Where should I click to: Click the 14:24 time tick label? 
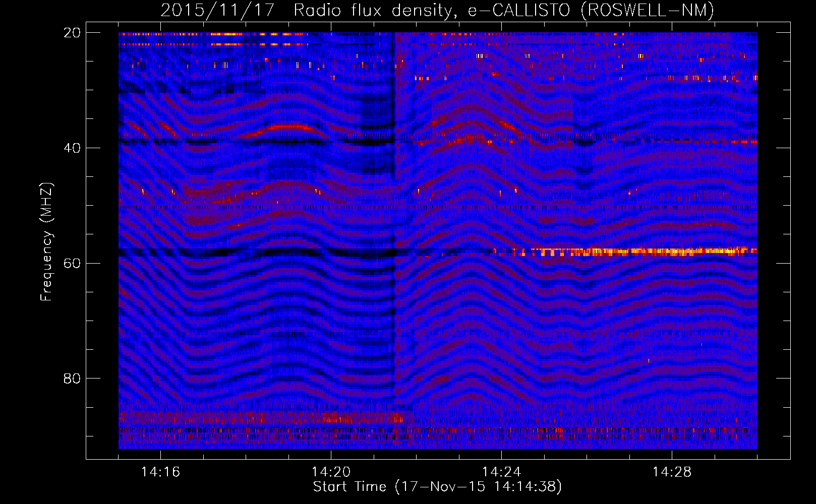501,472
